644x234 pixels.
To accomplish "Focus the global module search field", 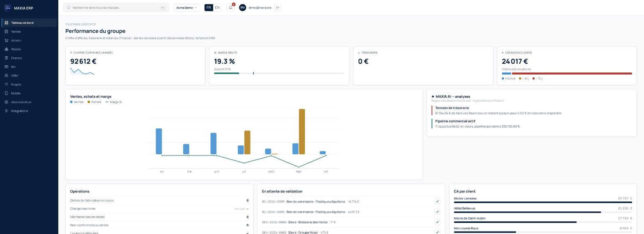I will coord(116,7).
